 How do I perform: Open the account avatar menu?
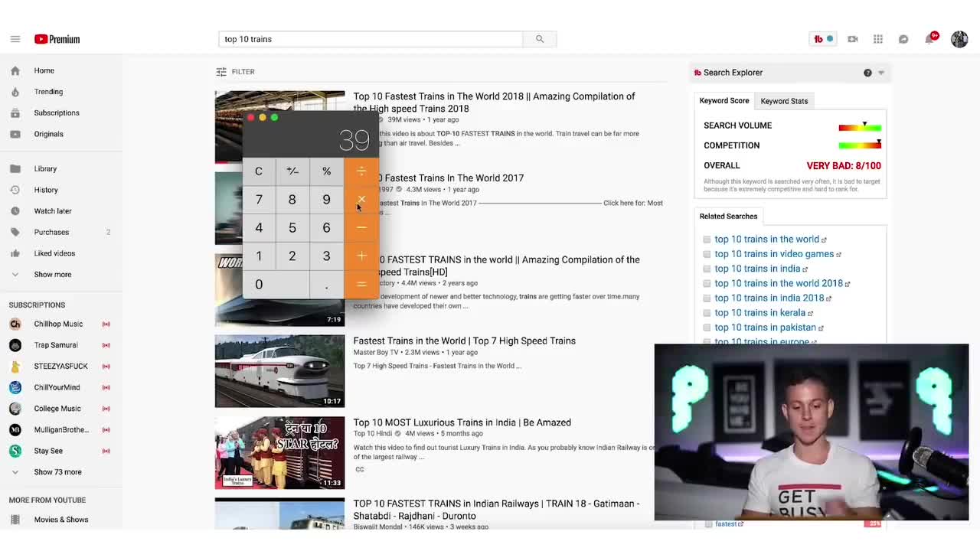pos(959,39)
